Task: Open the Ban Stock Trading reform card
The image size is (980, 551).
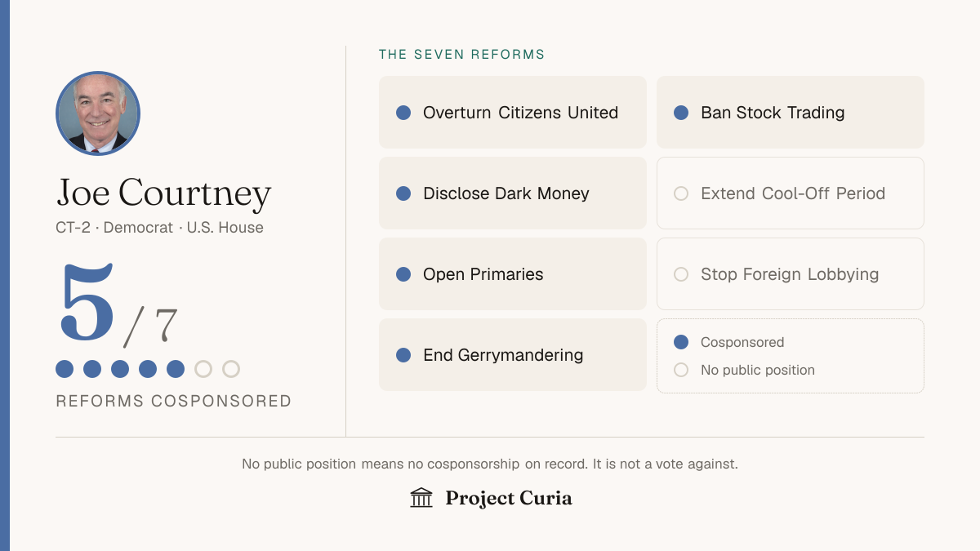Action: (x=791, y=113)
